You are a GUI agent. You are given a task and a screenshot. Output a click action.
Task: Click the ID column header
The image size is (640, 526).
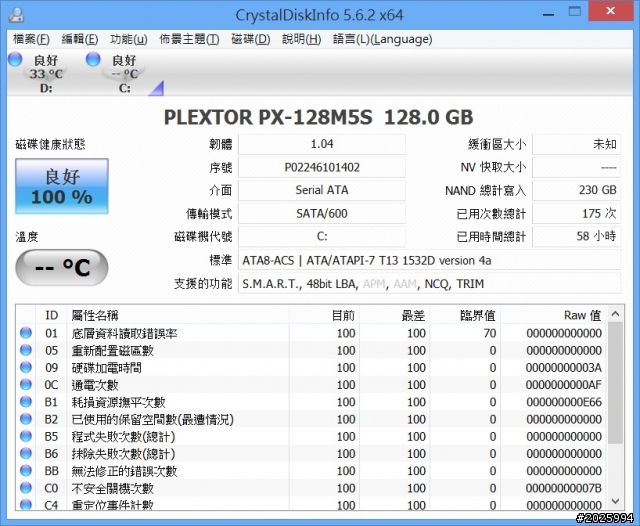[x=51, y=315]
